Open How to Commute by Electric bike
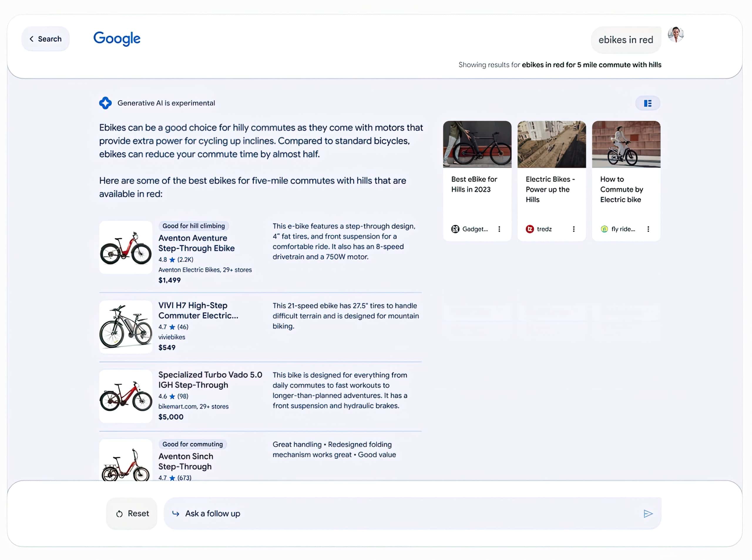 [x=622, y=189]
